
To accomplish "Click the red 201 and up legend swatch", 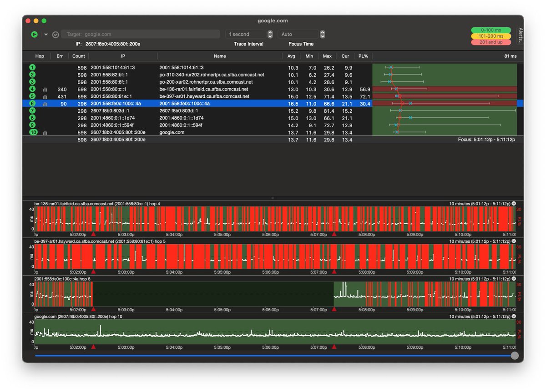I will [491, 42].
